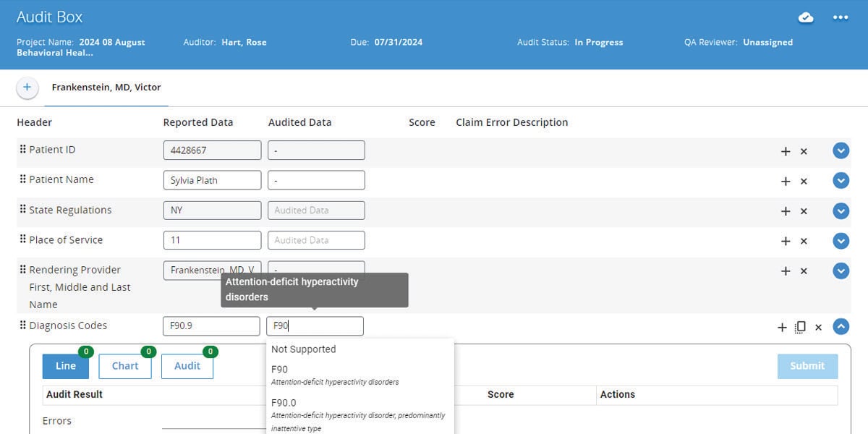868x434 pixels.
Task: Open the three-dots more options menu
Action: pos(841,17)
